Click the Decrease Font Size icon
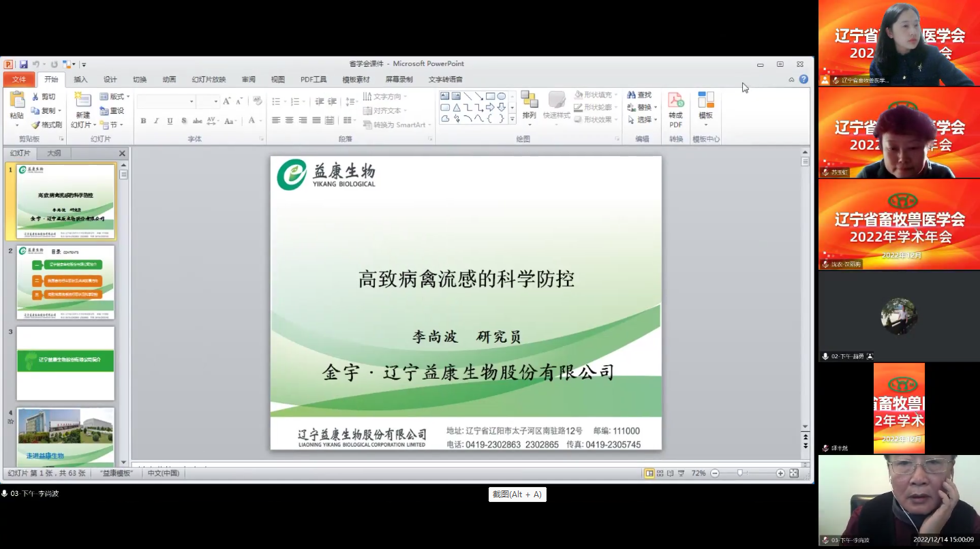 [239, 101]
